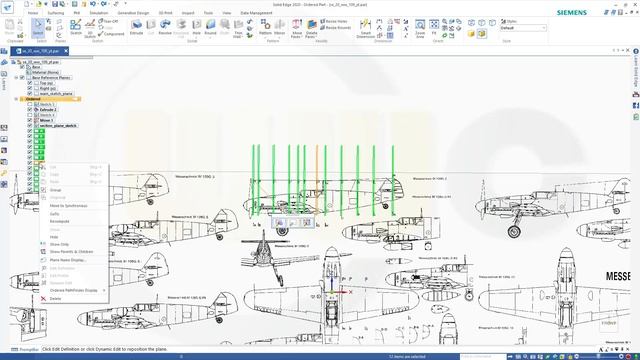Click the Delete Faces tool
The width and height of the screenshot is (640, 360).
(x=311, y=29)
